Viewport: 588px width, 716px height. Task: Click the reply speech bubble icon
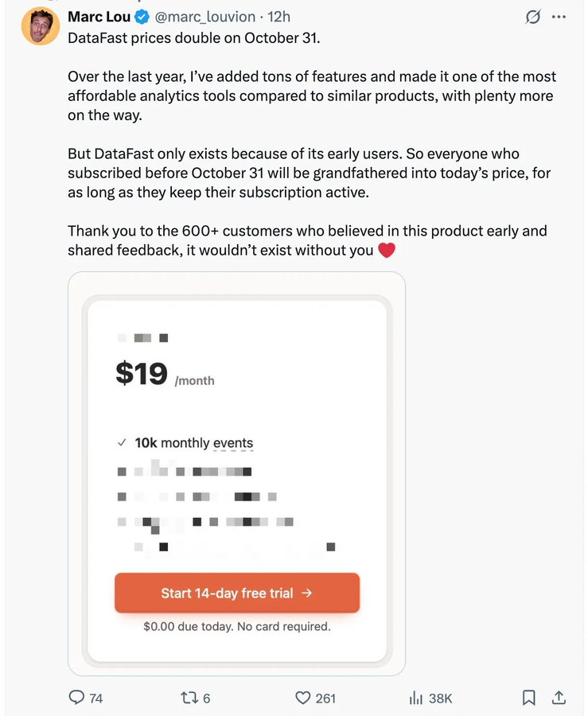tap(77, 698)
